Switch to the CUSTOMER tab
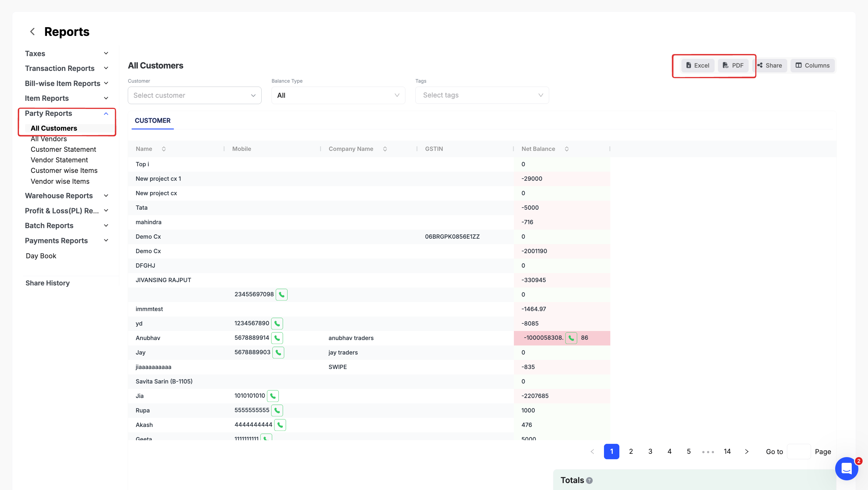This screenshot has height=490, width=868. (152, 121)
